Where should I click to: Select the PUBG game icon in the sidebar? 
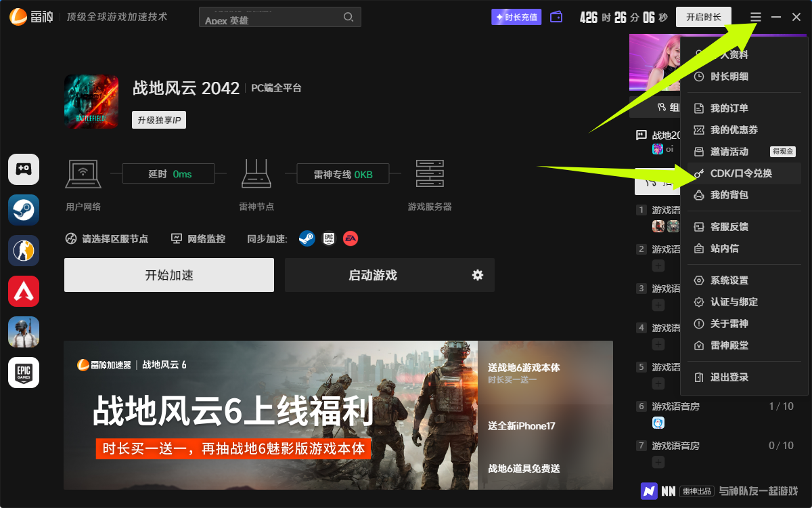pyautogui.click(x=23, y=332)
